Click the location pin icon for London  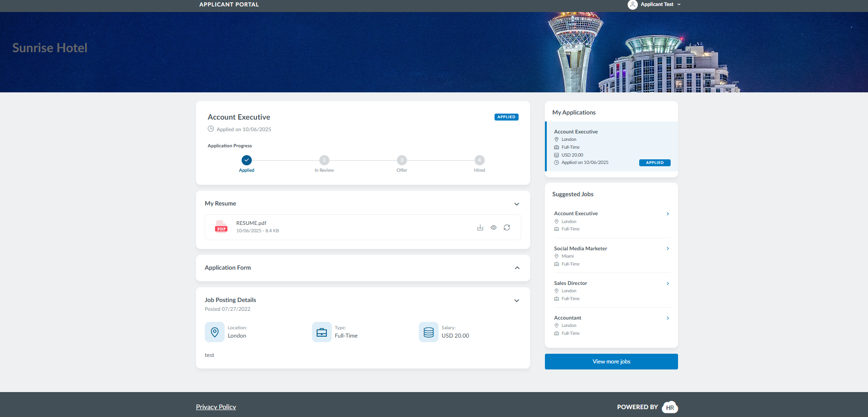[x=214, y=332]
